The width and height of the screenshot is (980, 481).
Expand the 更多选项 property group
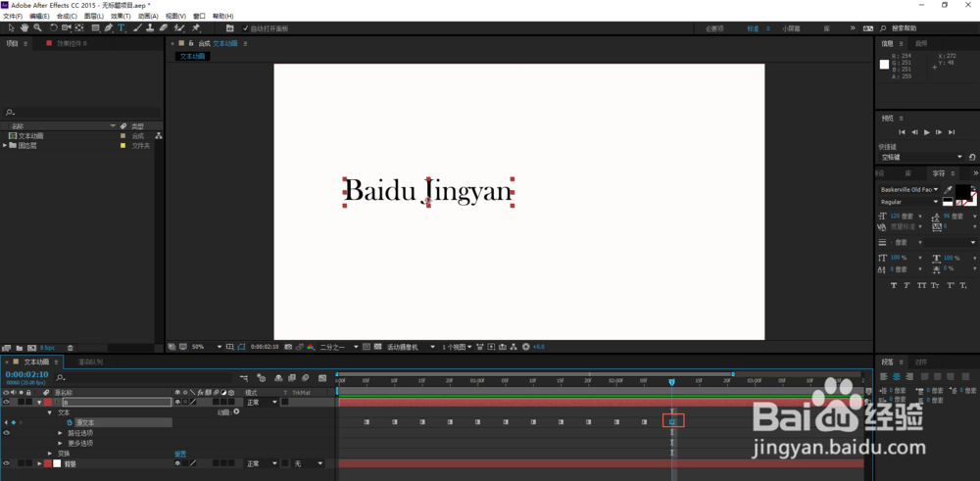[x=60, y=443]
